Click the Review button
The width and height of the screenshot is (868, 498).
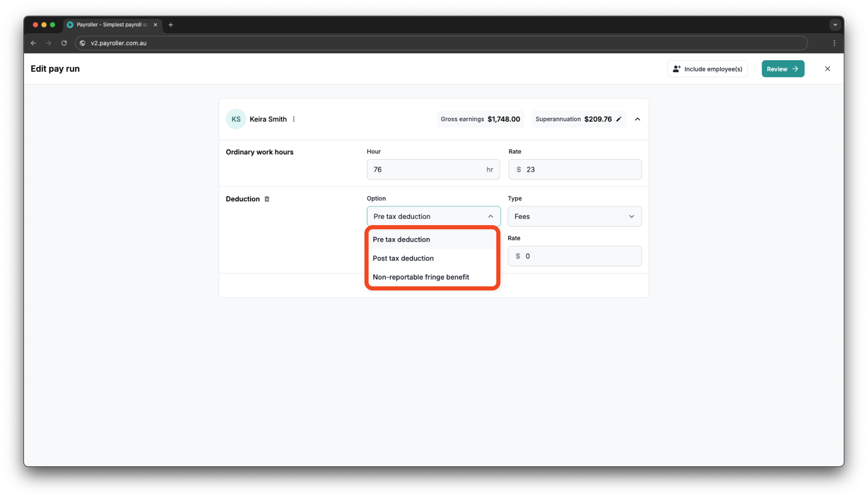click(x=782, y=68)
